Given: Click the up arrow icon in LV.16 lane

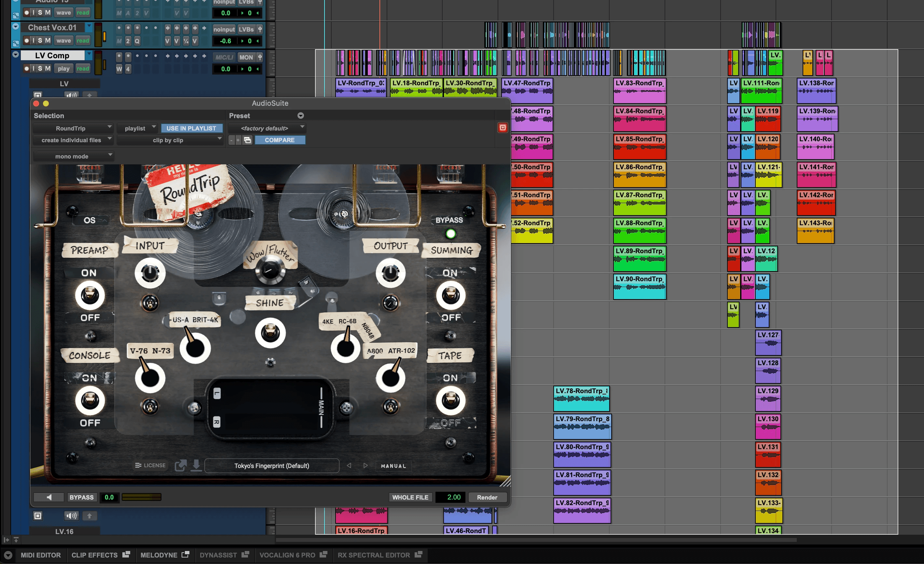Looking at the screenshot, I should pos(89,516).
